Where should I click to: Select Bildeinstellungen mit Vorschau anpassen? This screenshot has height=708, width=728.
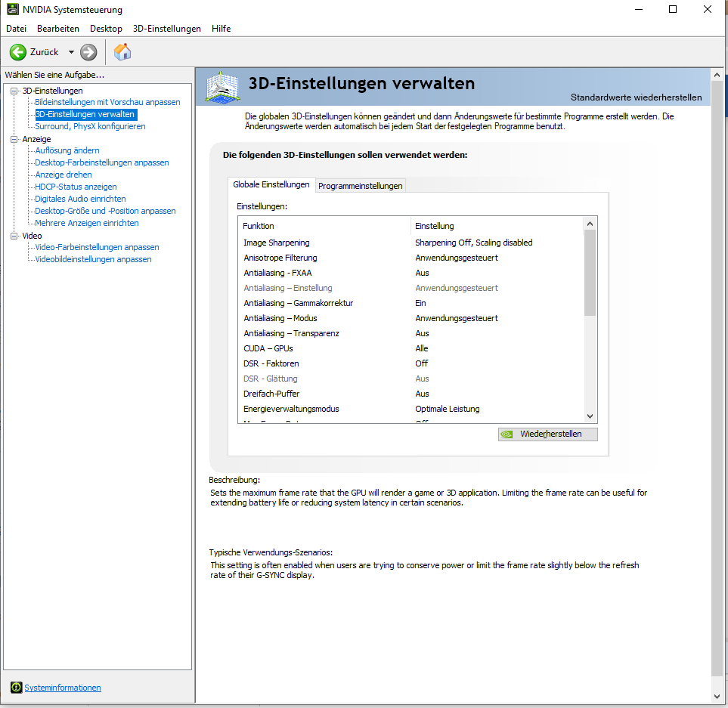point(107,102)
